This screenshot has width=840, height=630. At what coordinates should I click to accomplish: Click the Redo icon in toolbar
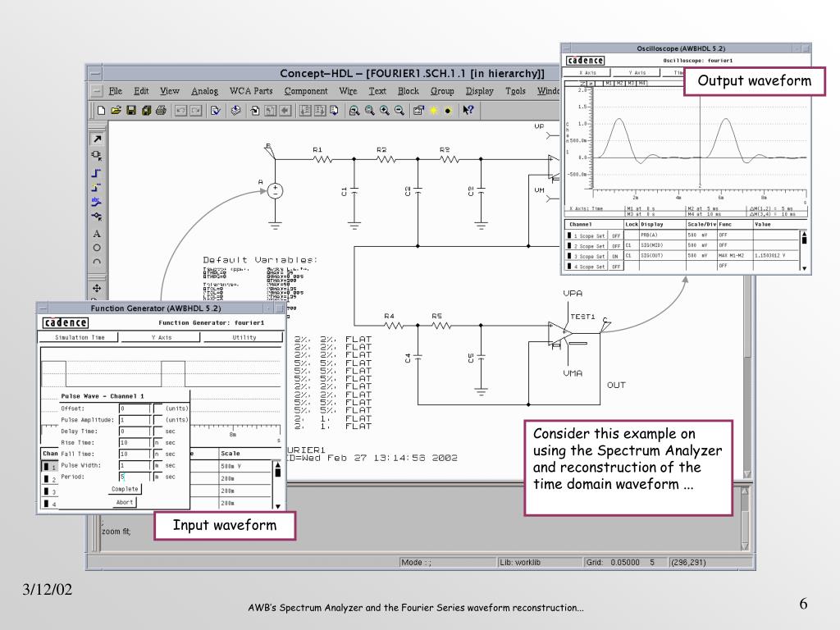coord(195,111)
